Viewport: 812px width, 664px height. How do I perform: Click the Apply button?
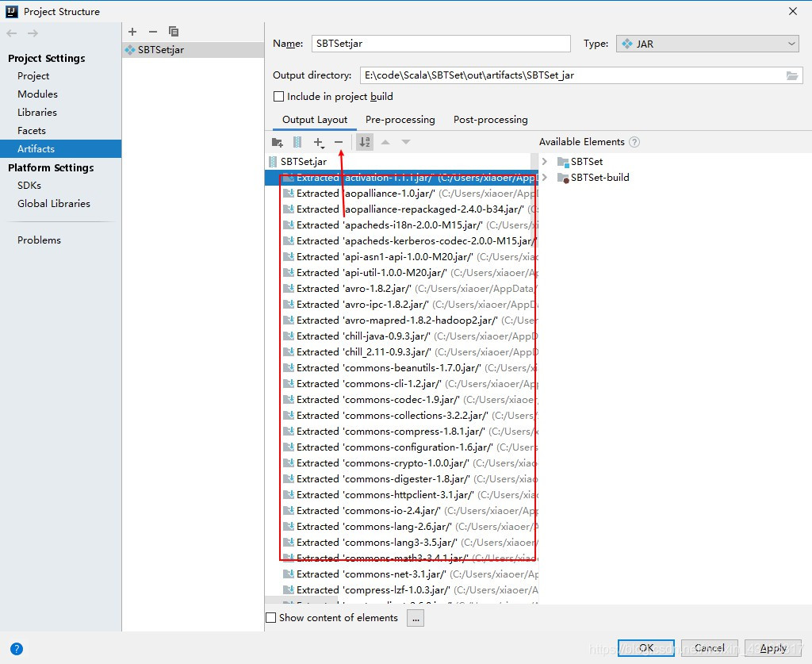(x=773, y=648)
